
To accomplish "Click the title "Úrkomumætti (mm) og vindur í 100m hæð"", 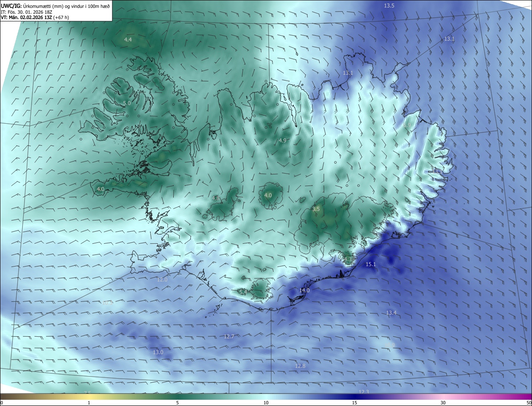I will [66, 6].
